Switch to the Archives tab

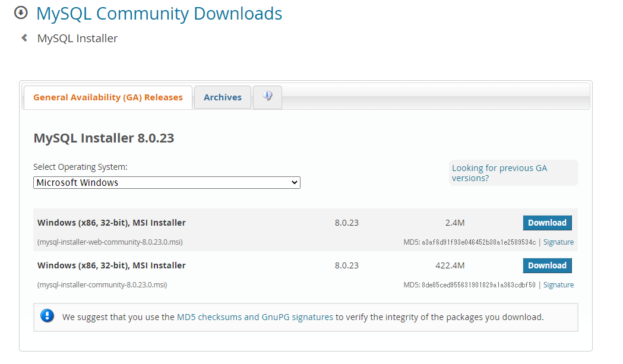click(x=223, y=97)
